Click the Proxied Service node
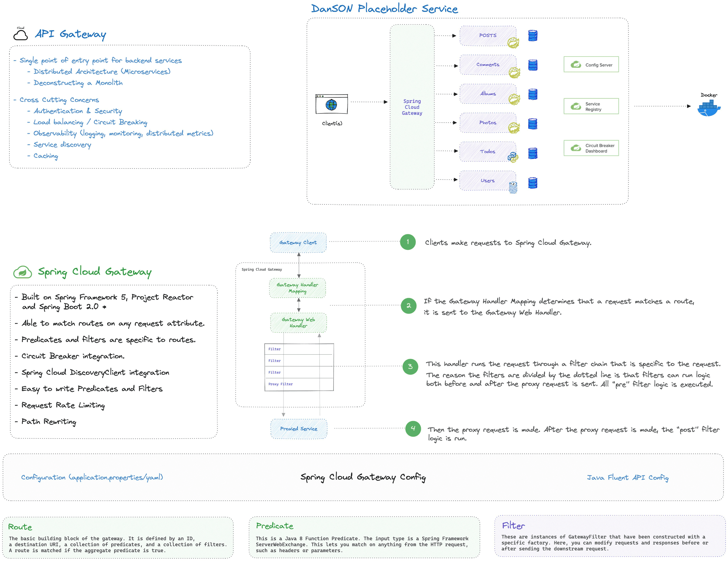This screenshot has width=728, height=561. pyautogui.click(x=299, y=429)
